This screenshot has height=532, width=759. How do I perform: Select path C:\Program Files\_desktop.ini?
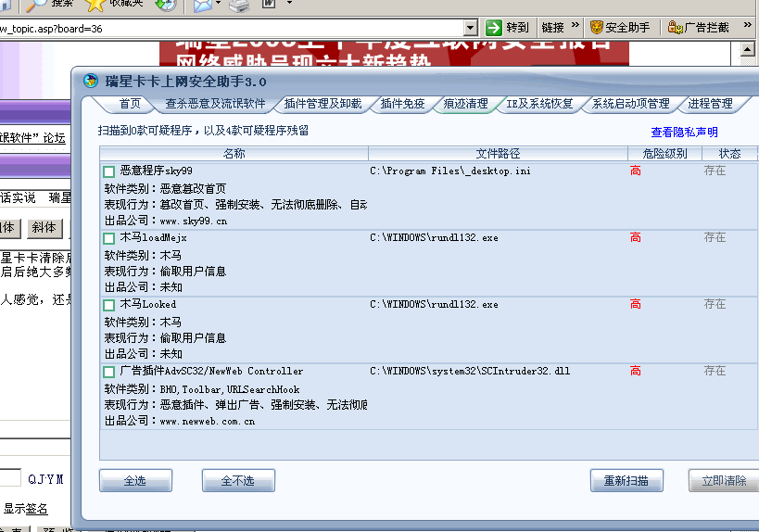click(x=450, y=171)
